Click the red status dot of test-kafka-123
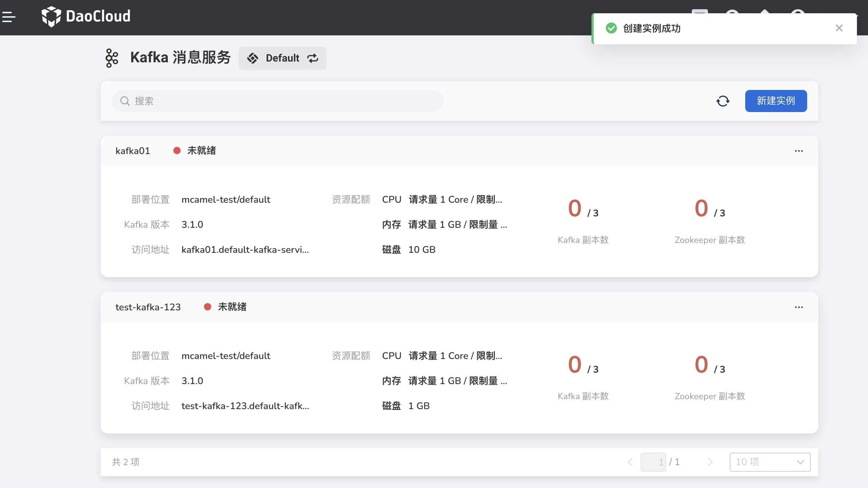This screenshot has height=488, width=868. click(x=208, y=307)
